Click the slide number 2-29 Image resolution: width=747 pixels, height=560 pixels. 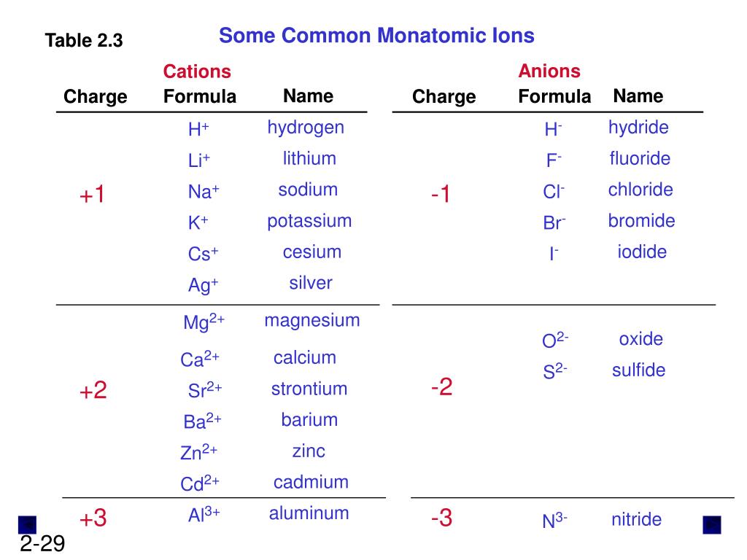(42, 543)
